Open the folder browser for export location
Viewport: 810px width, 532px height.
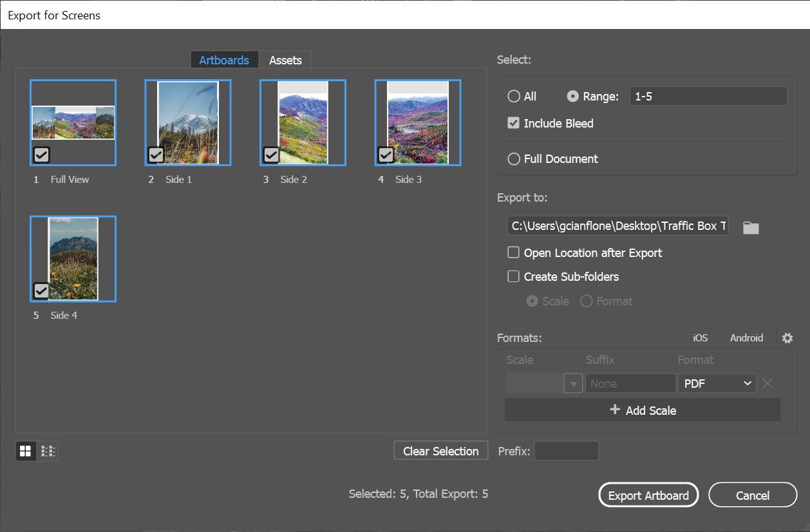click(x=750, y=226)
